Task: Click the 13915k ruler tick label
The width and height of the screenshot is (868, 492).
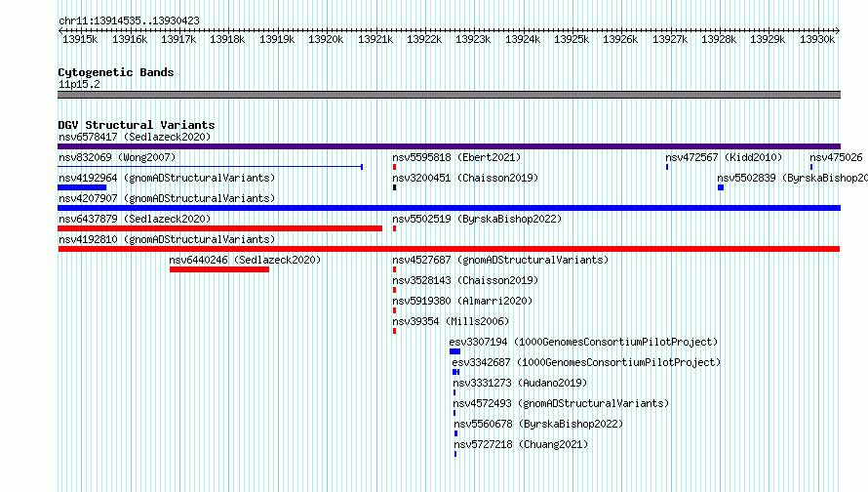Action: pyautogui.click(x=80, y=39)
